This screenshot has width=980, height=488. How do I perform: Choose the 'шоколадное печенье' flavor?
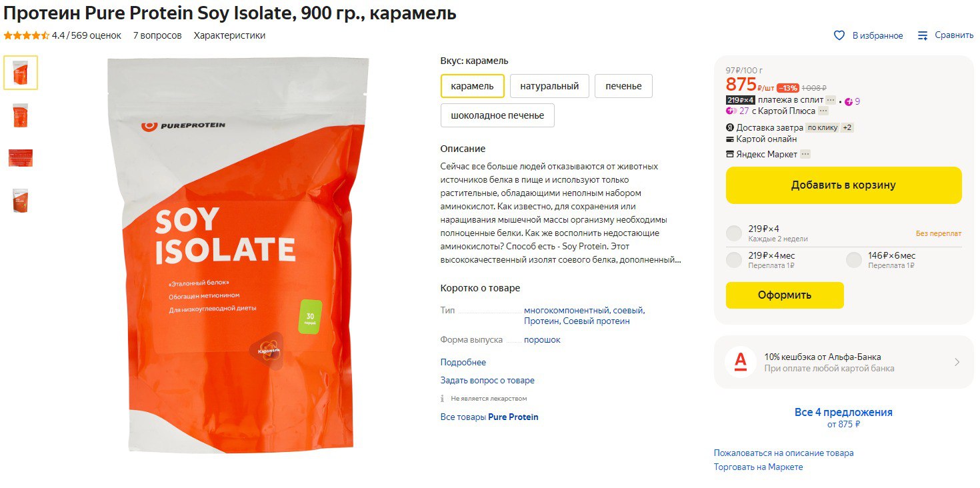(x=497, y=115)
